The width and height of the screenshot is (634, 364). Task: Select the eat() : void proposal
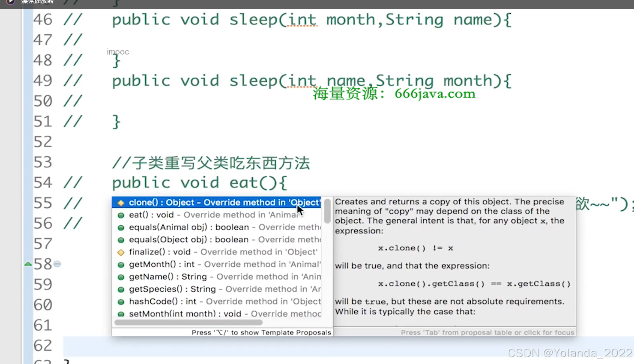coord(216,215)
